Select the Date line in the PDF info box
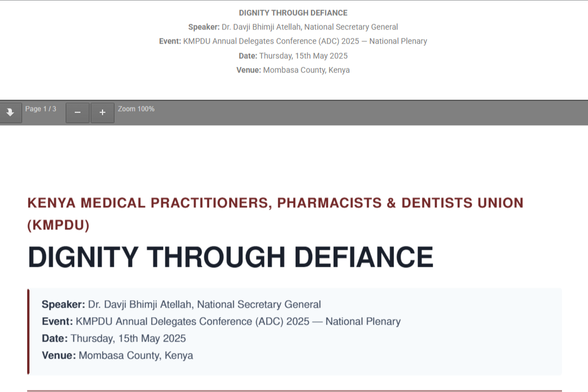 point(114,338)
